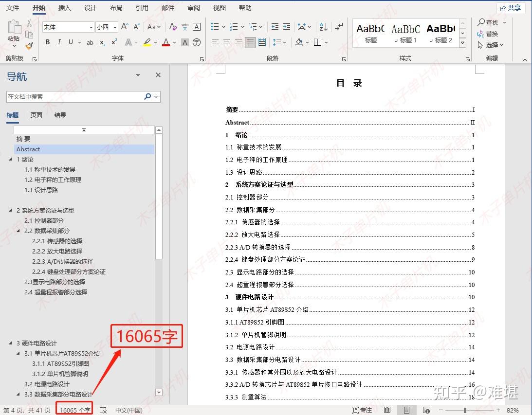Sort text A to Z
The width and height of the screenshot is (532, 415).
[x=323, y=26]
